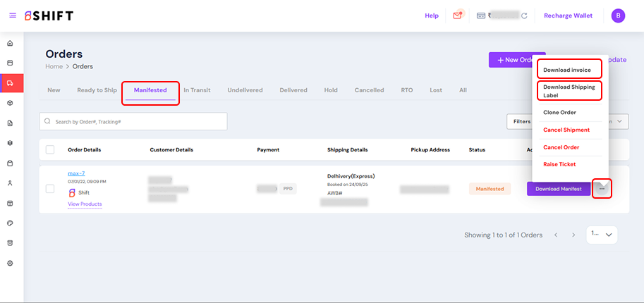Click the red truck orders sidebar icon

pos(11,82)
